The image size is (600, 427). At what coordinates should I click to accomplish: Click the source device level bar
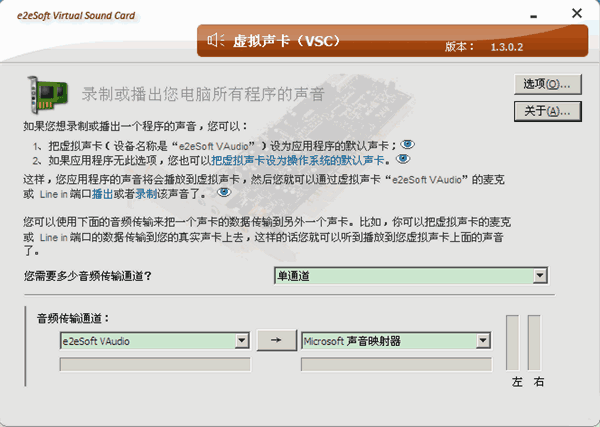[x=155, y=364]
